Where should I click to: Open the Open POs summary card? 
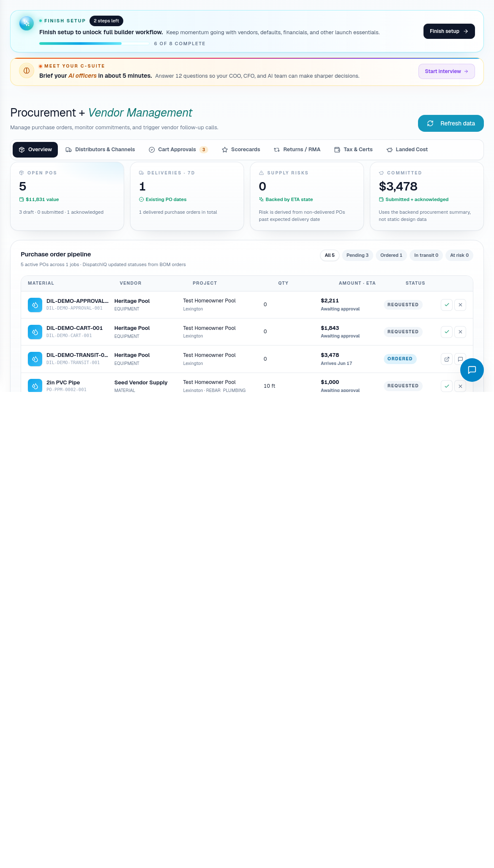point(67,196)
